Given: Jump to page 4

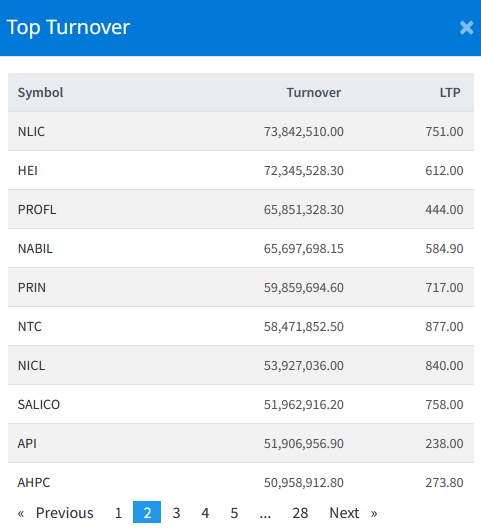Looking at the screenshot, I should click(205, 513).
